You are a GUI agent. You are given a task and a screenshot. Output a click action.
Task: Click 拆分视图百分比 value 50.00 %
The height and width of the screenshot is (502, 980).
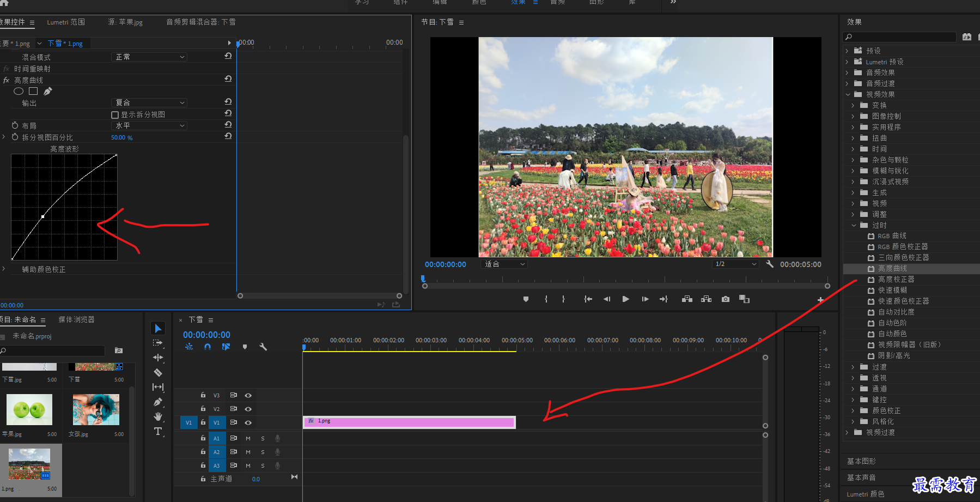coord(122,137)
